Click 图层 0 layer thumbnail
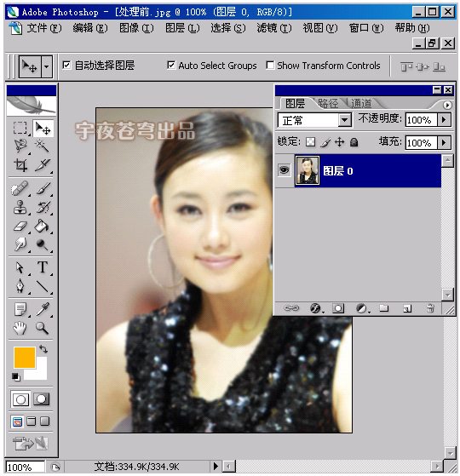460x476 pixels. coord(308,170)
